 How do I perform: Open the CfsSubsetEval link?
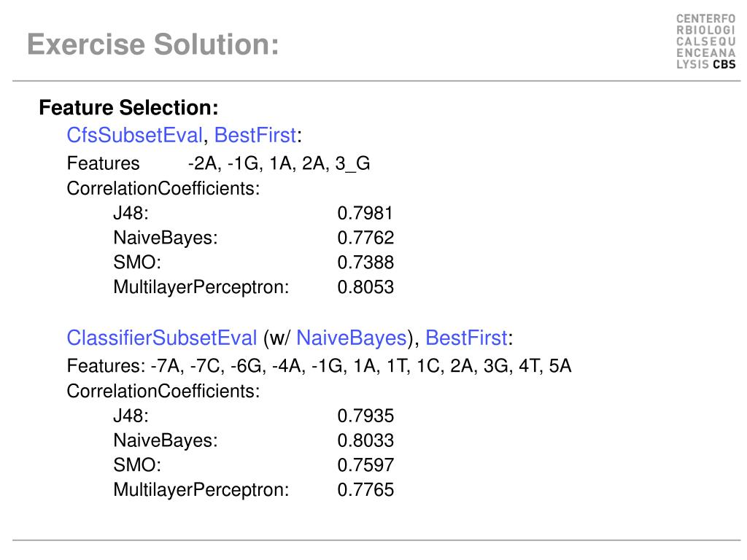[x=135, y=135]
